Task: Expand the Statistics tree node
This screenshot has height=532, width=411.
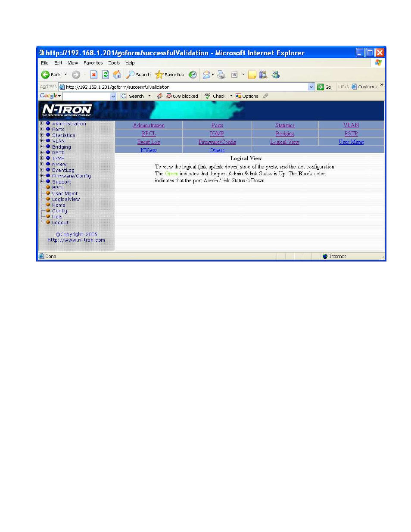Action: tap(42, 135)
